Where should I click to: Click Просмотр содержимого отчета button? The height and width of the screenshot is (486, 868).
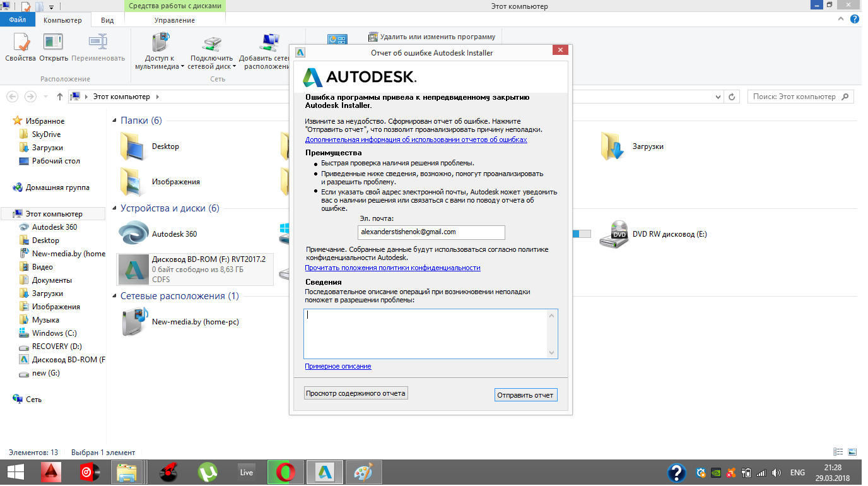(x=356, y=393)
